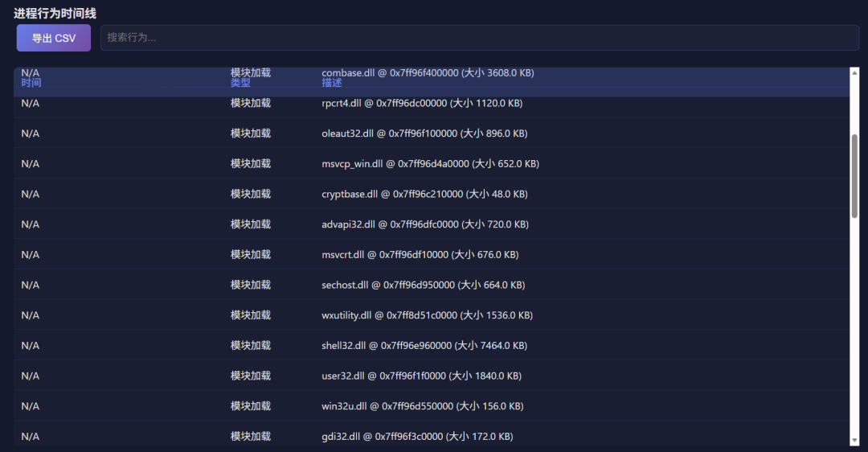Viewport: 868px width, 452px height.
Task: Click 模块加载 in the shell32.dll row
Action: (251, 346)
